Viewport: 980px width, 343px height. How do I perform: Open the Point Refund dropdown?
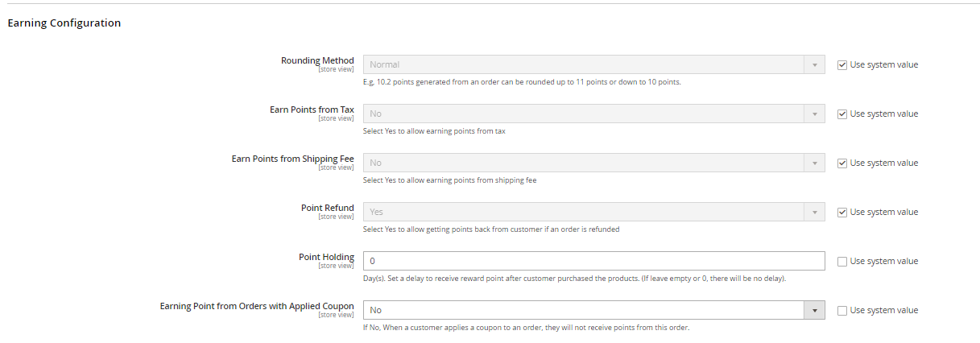pos(593,212)
